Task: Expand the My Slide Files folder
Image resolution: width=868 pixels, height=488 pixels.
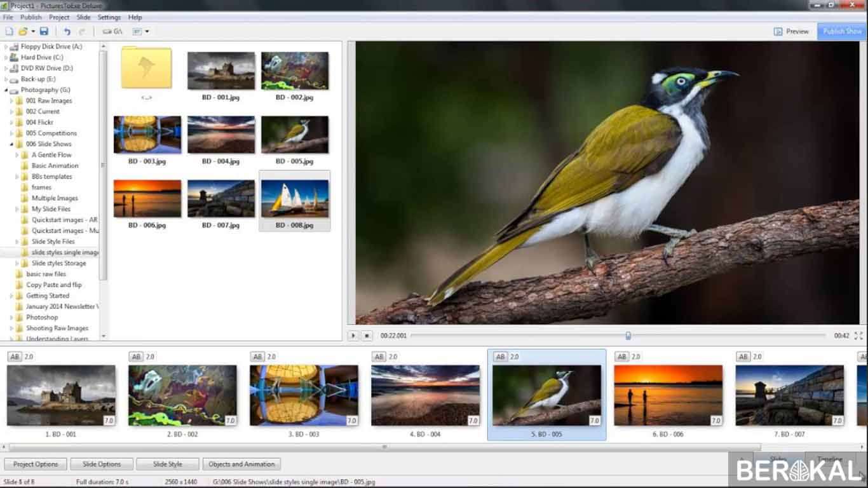Action: [x=18, y=209]
